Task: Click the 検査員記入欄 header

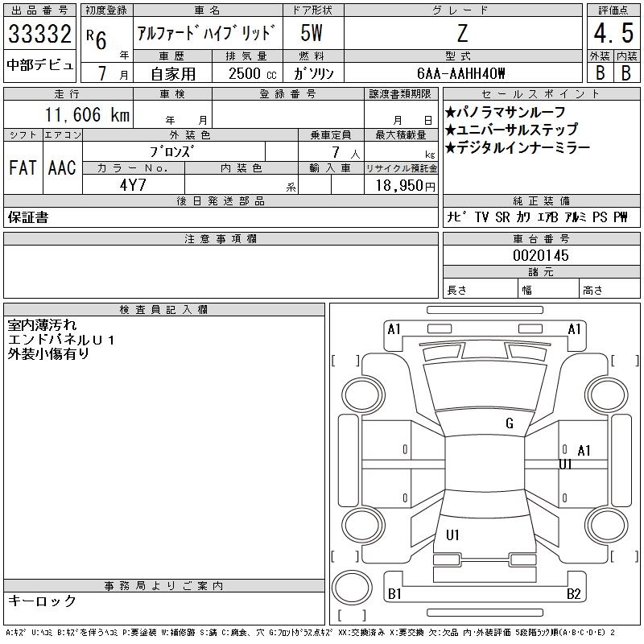Action: click(x=163, y=310)
